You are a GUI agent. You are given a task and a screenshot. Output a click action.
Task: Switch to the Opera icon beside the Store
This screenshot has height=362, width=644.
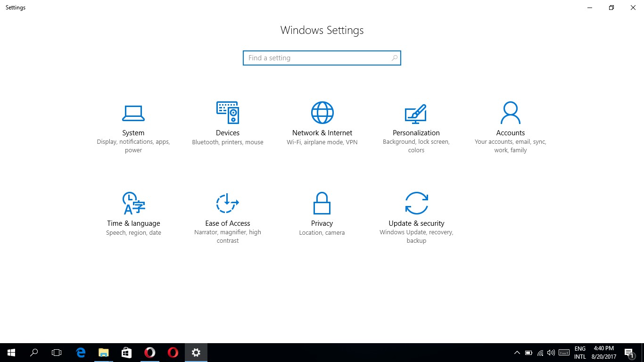point(150,353)
